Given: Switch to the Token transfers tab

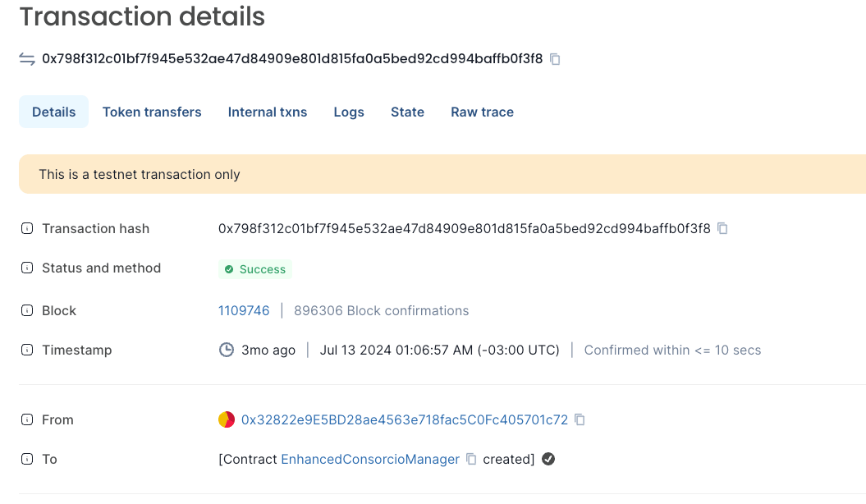Looking at the screenshot, I should tap(152, 112).
